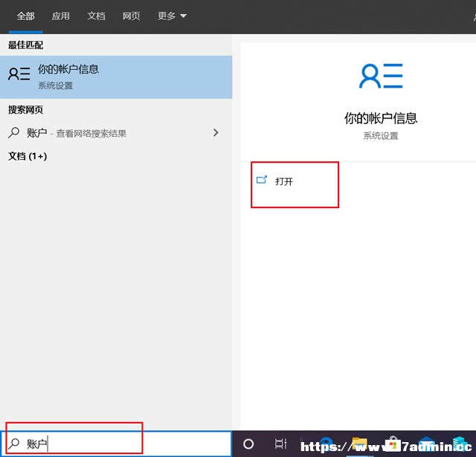Click into the search box containing 账户

[116, 444]
